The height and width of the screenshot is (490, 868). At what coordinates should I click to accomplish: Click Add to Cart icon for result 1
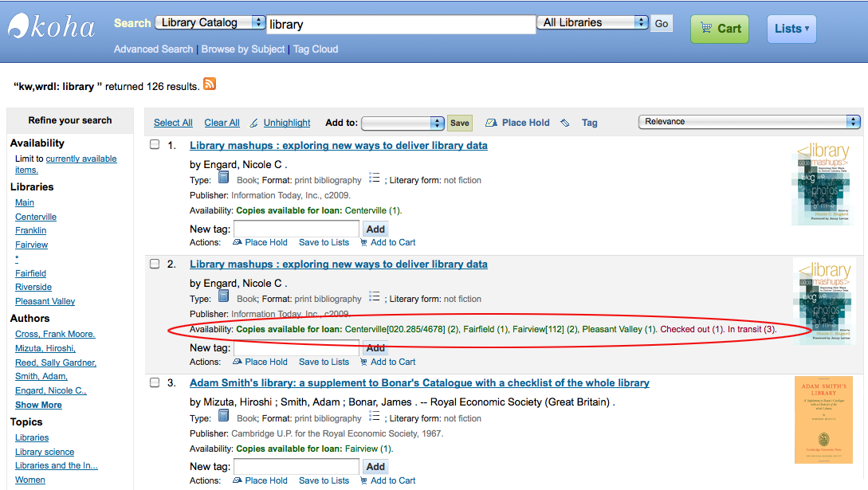pyautogui.click(x=363, y=242)
